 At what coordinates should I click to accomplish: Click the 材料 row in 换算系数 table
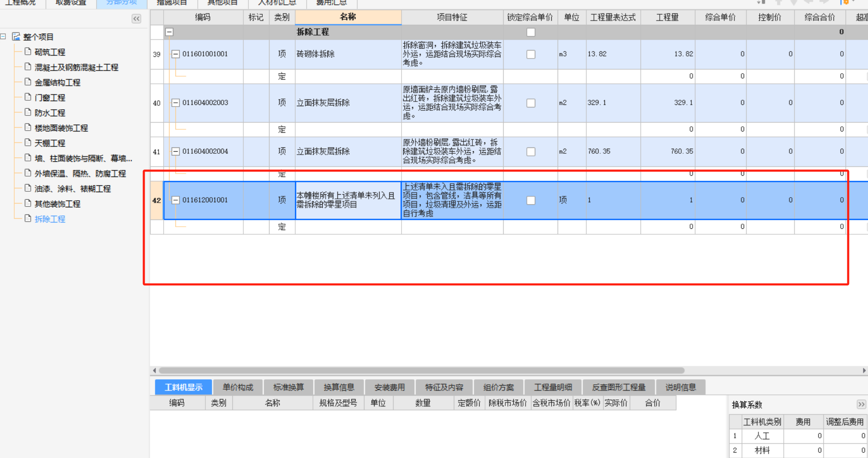tap(798, 450)
